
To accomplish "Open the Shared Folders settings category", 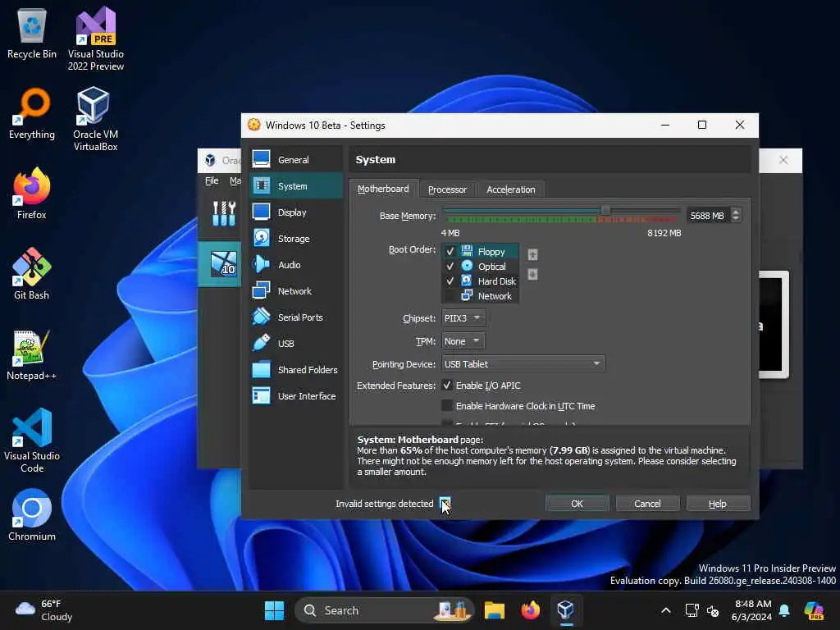I will pyautogui.click(x=295, y=370).
